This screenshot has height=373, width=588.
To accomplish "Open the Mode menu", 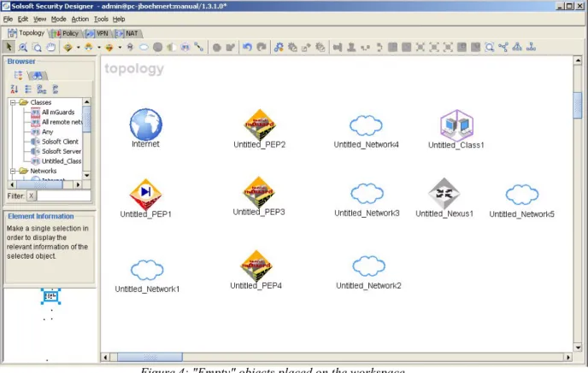I will (58, 19).
